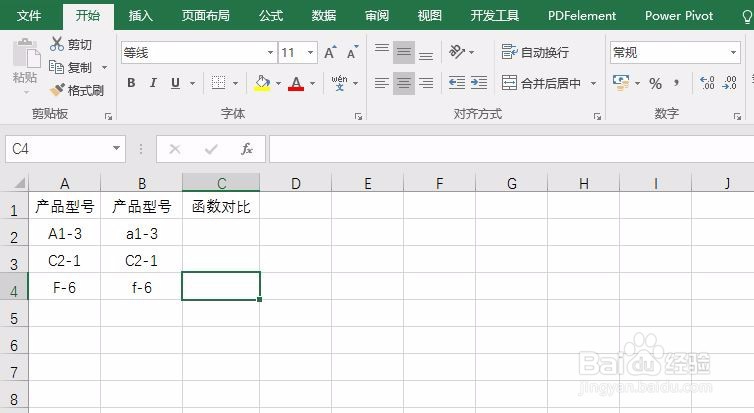Toggle Wrap Text (自动换行)
This screenshot has width=754, height=413.
(535, 52)
